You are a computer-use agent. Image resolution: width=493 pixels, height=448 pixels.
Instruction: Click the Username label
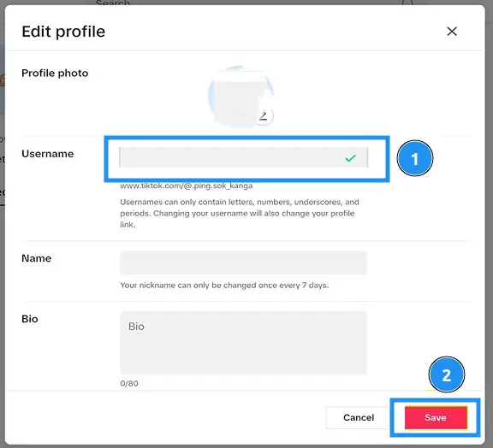click(48, 154)
